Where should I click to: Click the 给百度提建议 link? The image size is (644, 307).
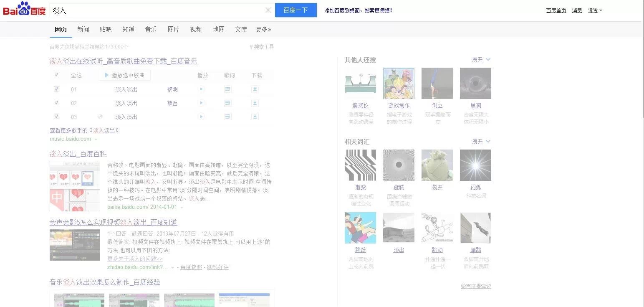pos(476,286)
